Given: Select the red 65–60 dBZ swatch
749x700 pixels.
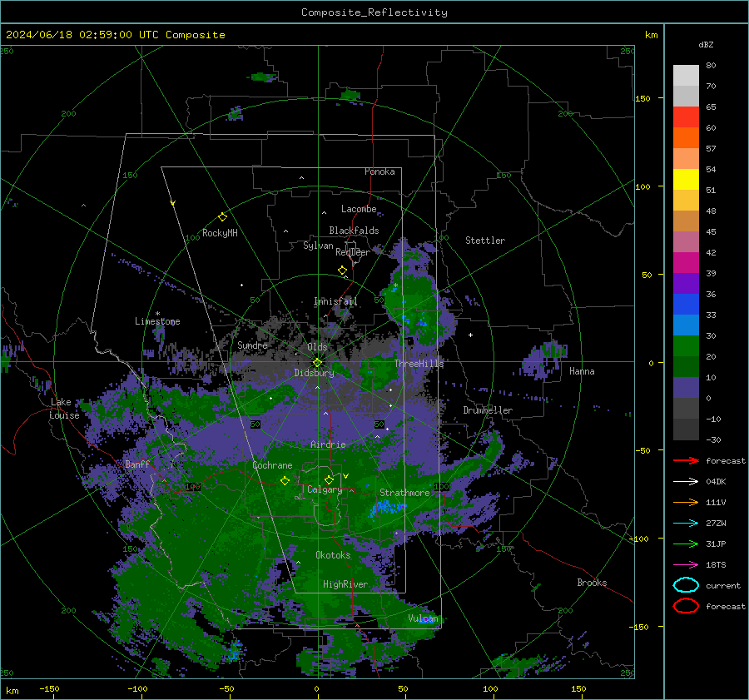Looking at the screenshot, I should [x=686, y=117].
